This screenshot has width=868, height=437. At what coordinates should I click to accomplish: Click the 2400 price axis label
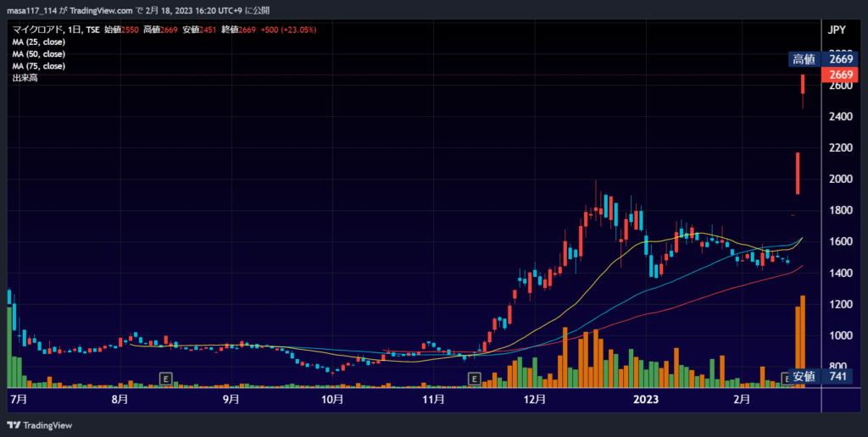coord(840,117)
